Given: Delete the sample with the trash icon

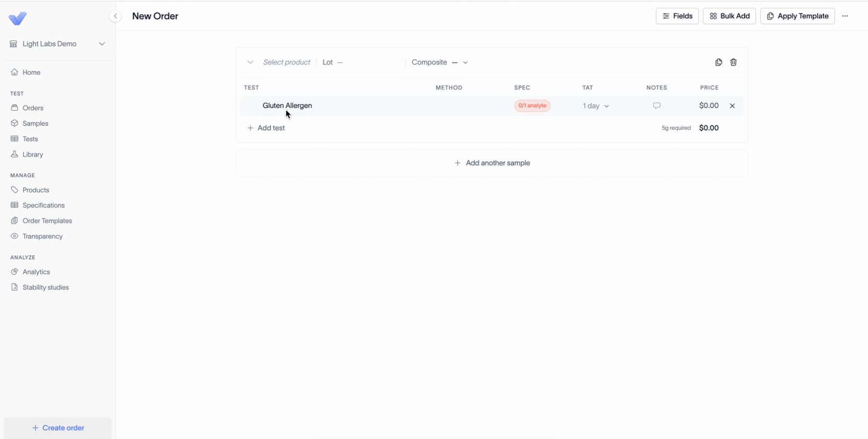Looking at the screenshot, I should coord(733,62).
